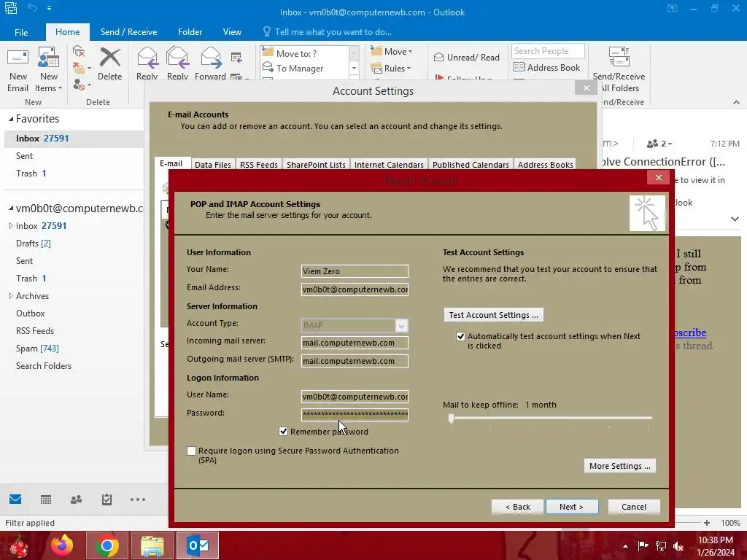The width and height of the screenshot is (747, 560).
Task: Click the Clean Up icon
Action: (x=80, y=68)
